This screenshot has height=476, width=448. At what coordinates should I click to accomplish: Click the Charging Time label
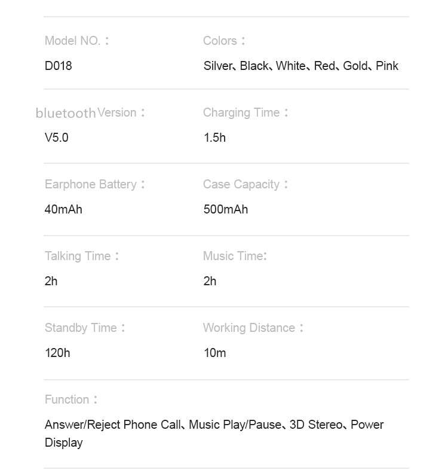tap(246, 112)
